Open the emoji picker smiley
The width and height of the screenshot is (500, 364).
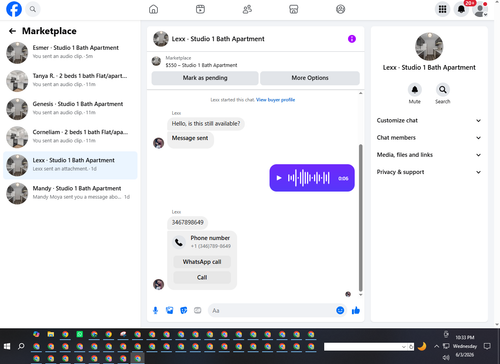click(x=340, y=310)
